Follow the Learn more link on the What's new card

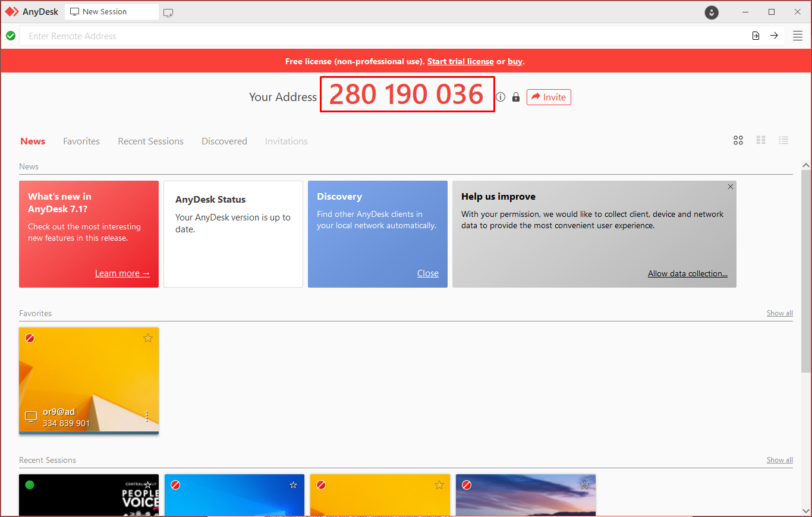coord(122,273)
